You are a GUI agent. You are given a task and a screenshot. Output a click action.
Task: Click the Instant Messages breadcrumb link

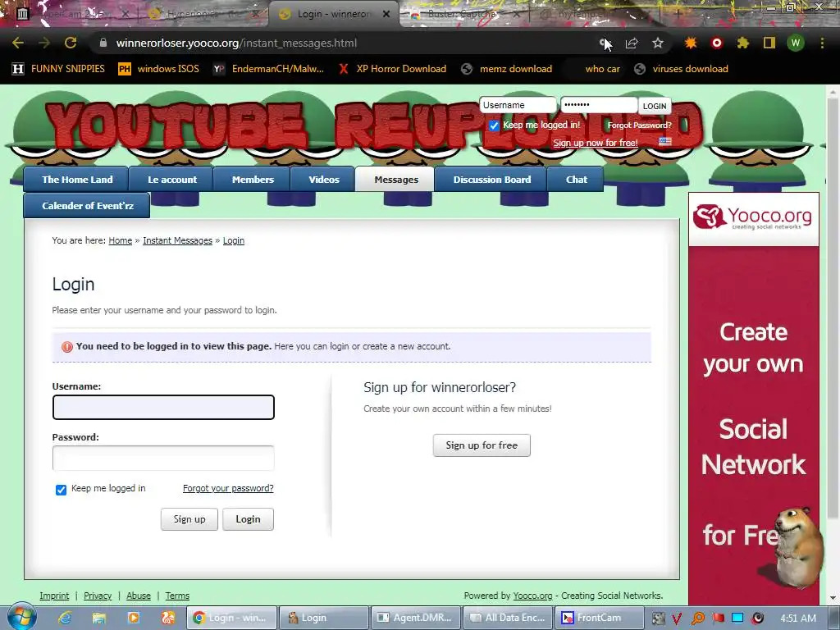click(177, 240)
